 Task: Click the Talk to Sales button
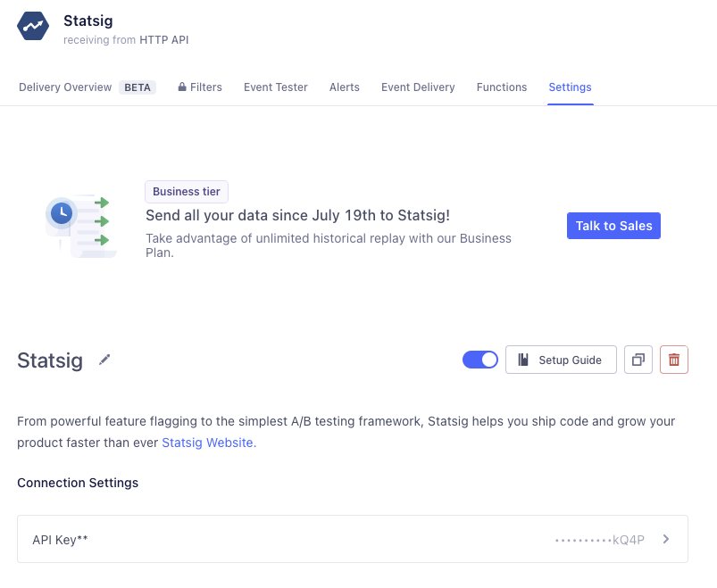point(613,226)
